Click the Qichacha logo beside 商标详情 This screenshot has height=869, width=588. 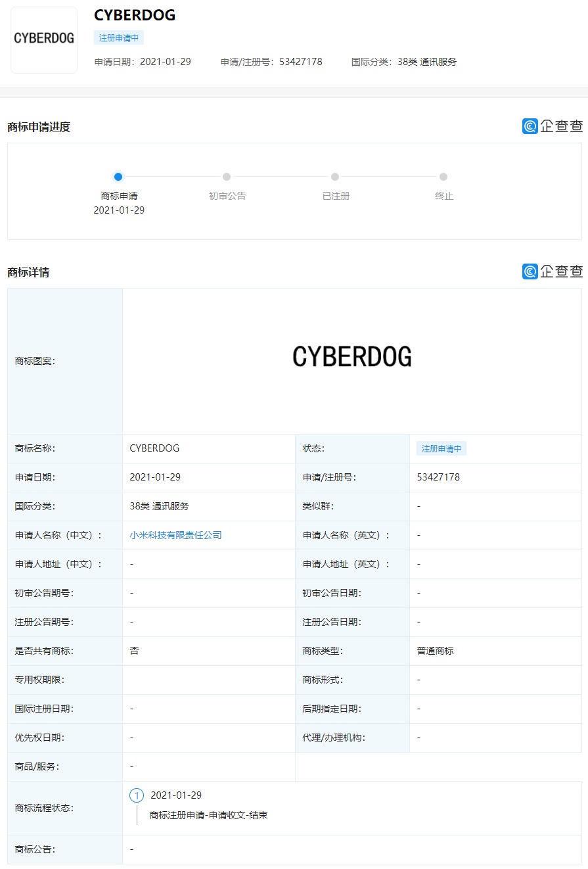pos(553,271)
